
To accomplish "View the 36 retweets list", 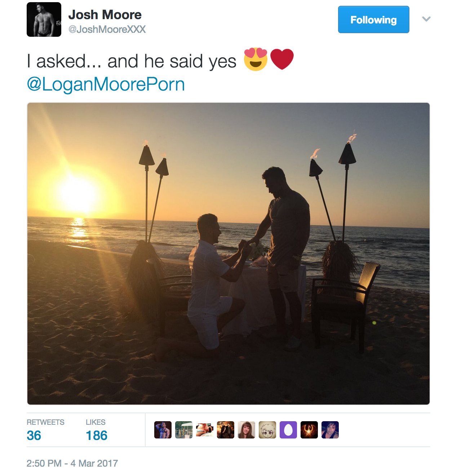I will tap(34, 436).
